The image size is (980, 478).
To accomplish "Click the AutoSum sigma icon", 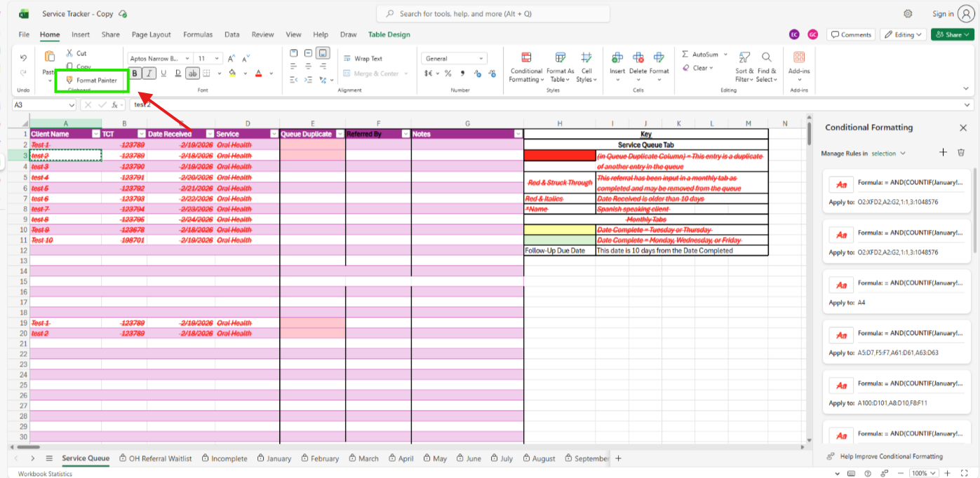I will tap(685, 54).
